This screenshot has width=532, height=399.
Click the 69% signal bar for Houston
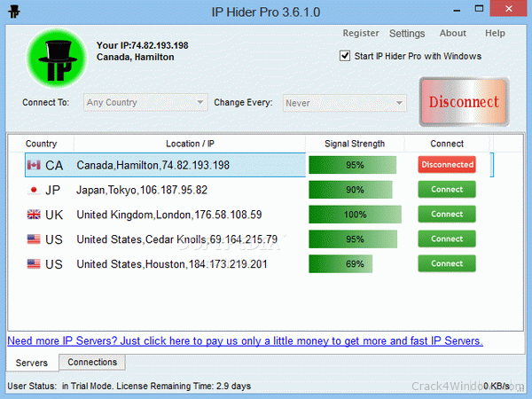point(340,264)
